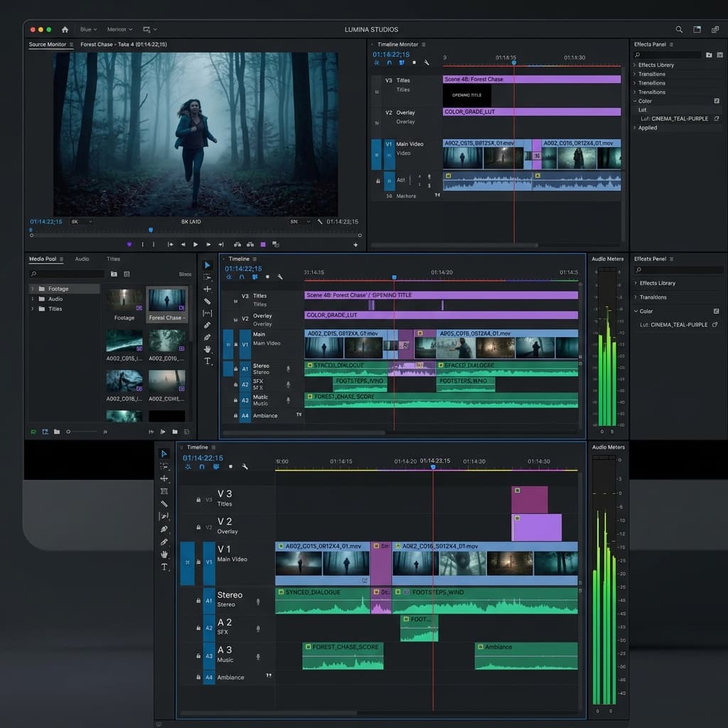This screenshot has height=728, width=728.
Task: Open Timeline Monitor wrench settings
Action: pyautogui.click(x=427, y=63)
